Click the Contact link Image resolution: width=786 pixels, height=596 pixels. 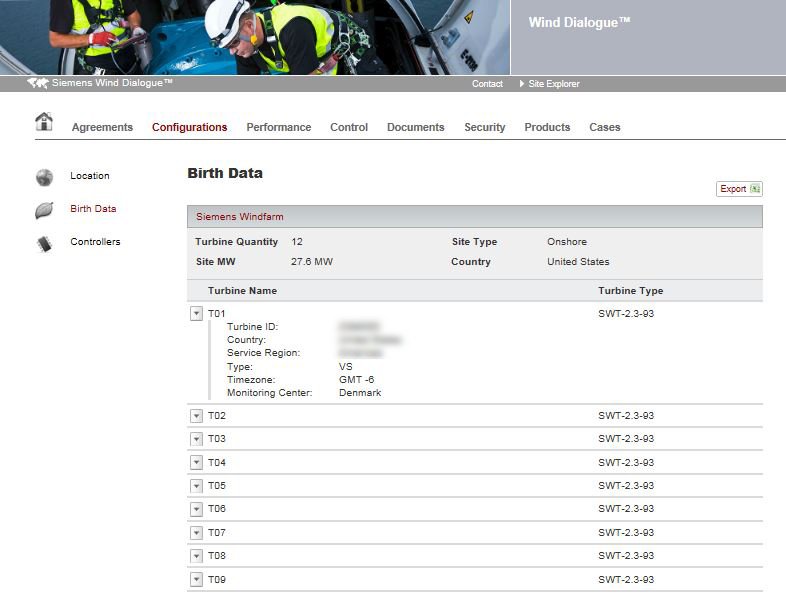point(487,84)
